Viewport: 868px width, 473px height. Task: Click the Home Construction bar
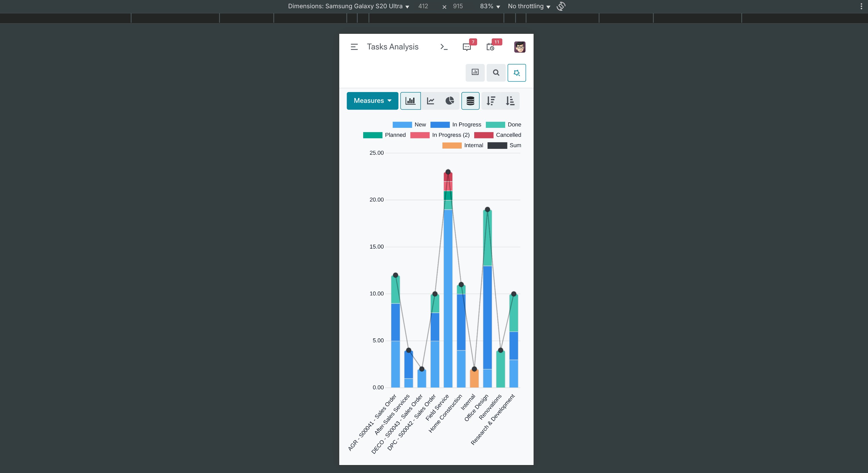pyautogui.click(x=461, y=337)
